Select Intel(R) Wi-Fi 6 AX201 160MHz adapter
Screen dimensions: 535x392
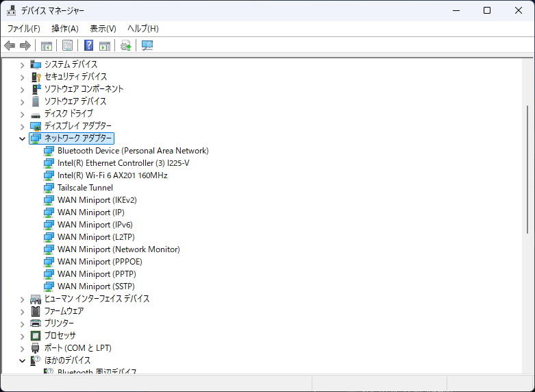112,175
